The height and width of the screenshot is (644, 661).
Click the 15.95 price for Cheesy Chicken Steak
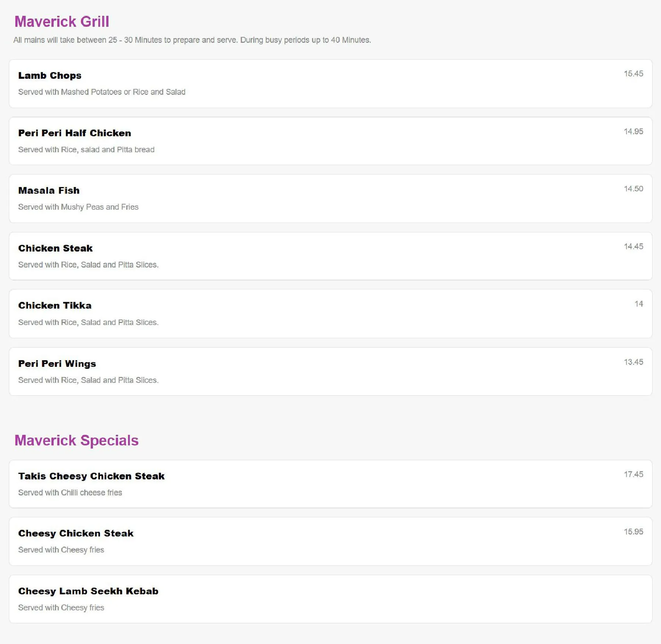pyautogui.click(x=633, y=532)
